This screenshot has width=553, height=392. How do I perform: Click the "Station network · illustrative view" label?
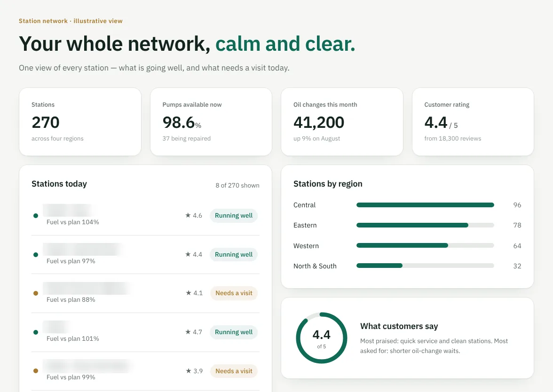click(x=71, y=21)
